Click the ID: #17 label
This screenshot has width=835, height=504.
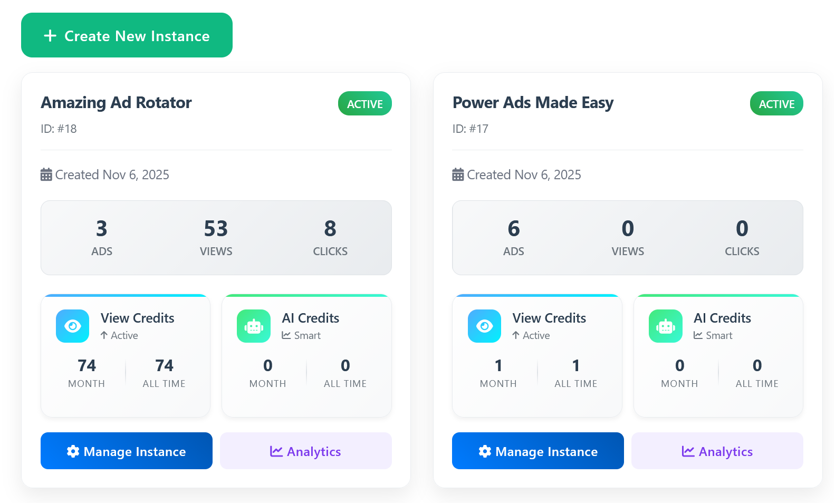click(471, 129)
